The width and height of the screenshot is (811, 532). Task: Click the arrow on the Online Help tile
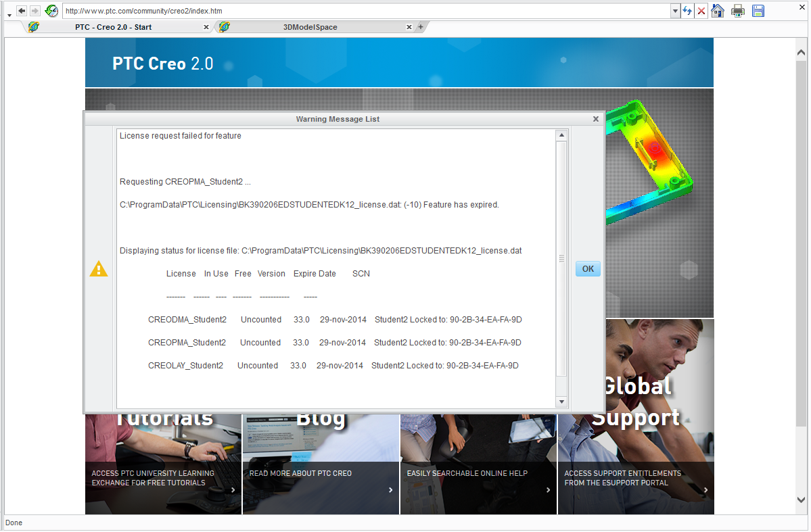point(549,491)
